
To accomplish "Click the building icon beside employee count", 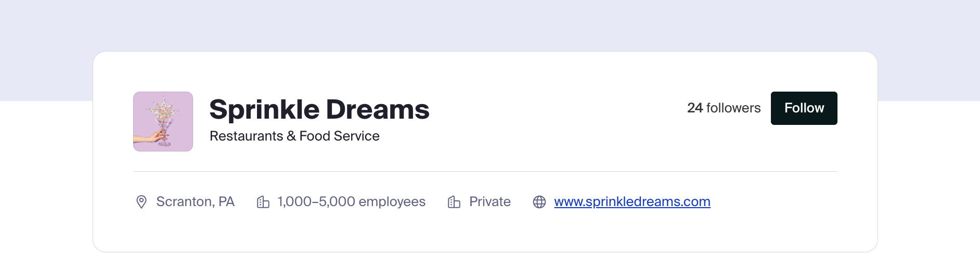I will pos(263,202).
